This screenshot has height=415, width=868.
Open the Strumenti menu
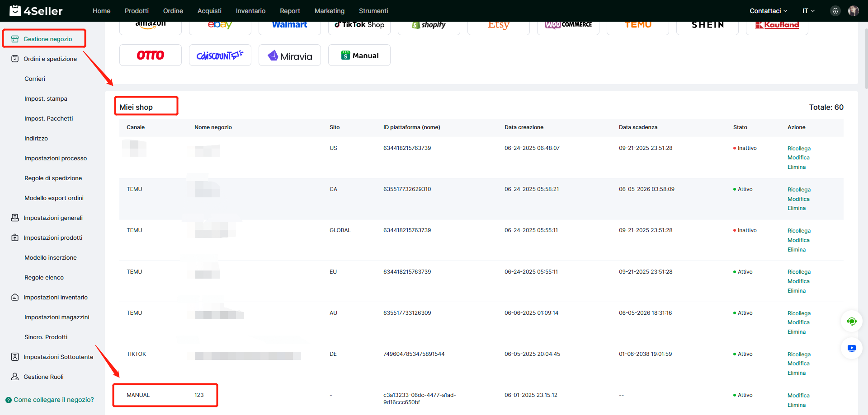373,11
